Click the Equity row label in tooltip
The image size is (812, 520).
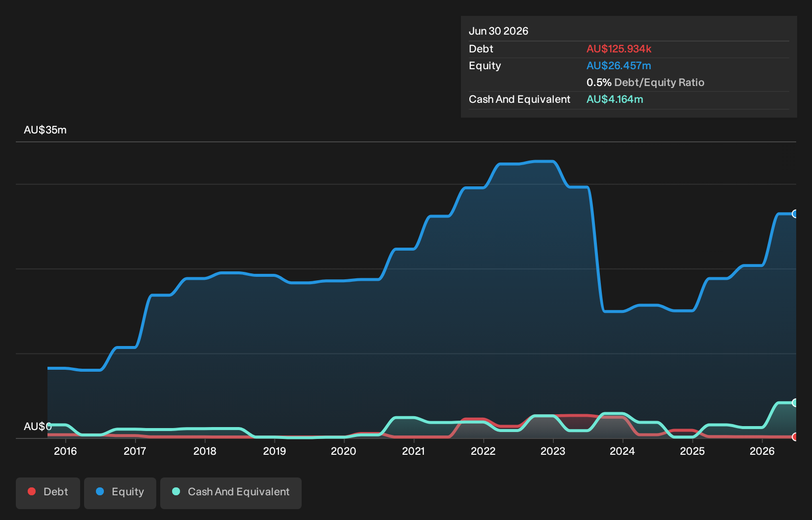485,66
